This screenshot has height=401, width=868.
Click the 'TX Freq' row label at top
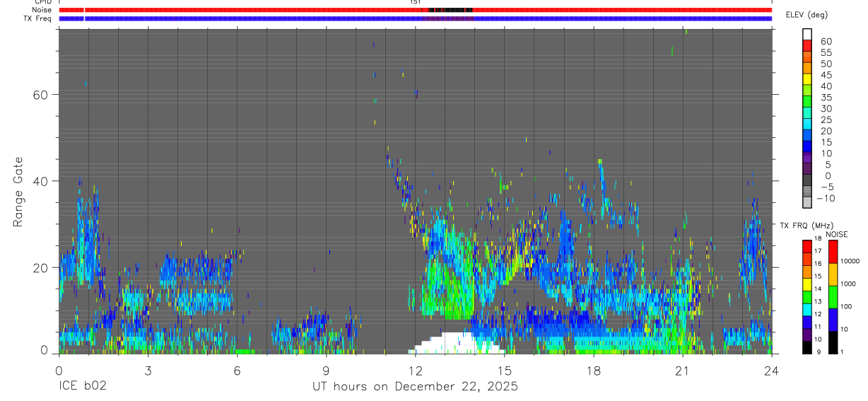pyautogui.click(x=39, y=18)
